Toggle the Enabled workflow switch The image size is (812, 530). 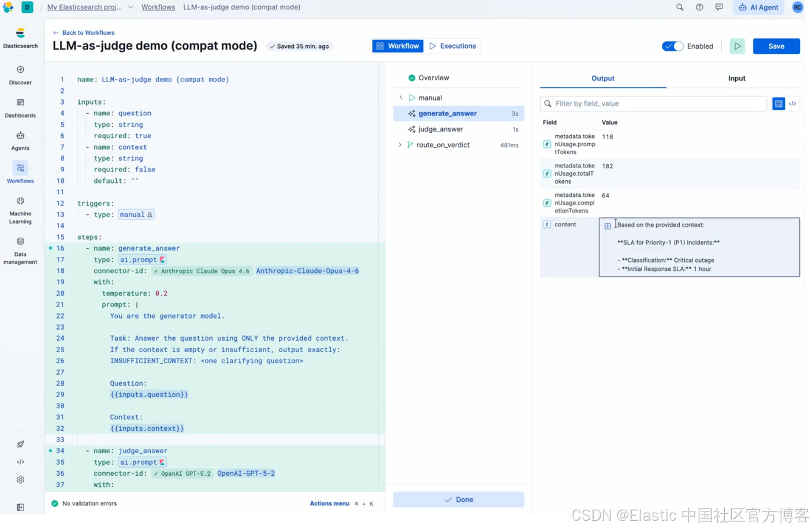pos(672,46)
